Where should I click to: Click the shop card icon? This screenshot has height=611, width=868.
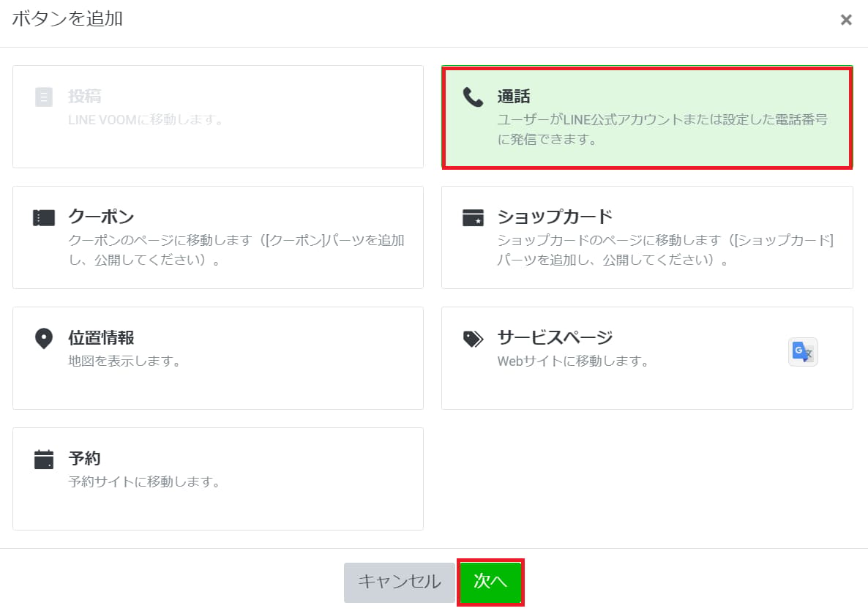tap(473, 217)
